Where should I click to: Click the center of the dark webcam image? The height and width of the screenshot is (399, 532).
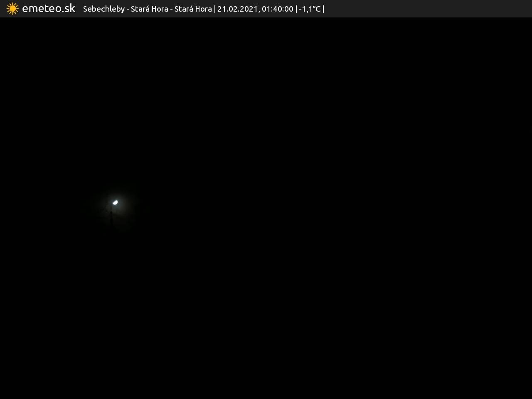pyautogui.click(x=266, y=208)
